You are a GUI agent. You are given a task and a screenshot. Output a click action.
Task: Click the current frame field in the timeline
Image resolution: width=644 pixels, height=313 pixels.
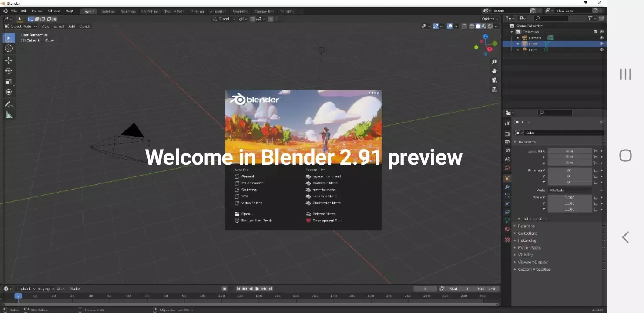point(425,288)
